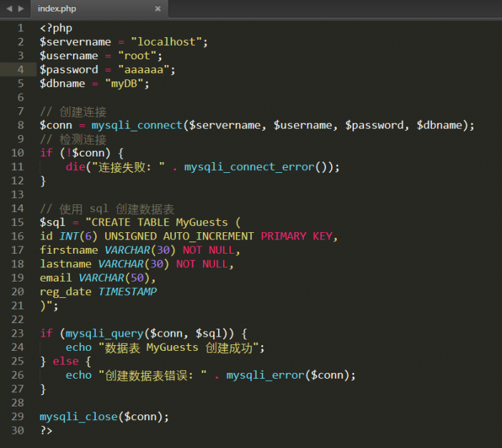Viewport: 502px width, 448px height.
Task: Click the "aaaaaa" password string
Action: [144, 70]
